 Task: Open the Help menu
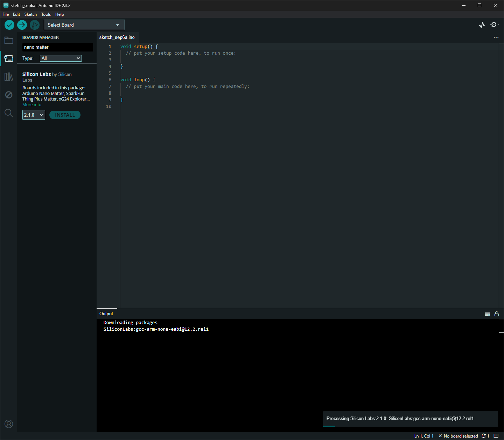(x=59, y=14)
